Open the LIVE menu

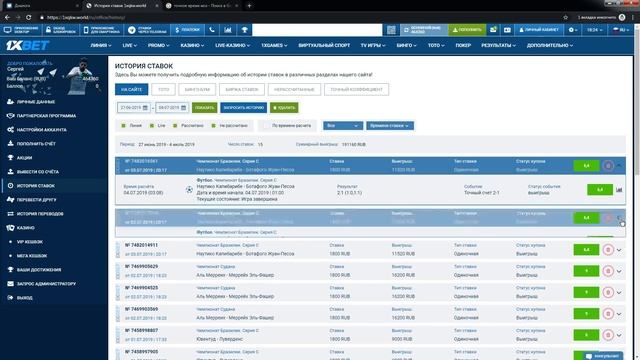[x=130, y=45]
